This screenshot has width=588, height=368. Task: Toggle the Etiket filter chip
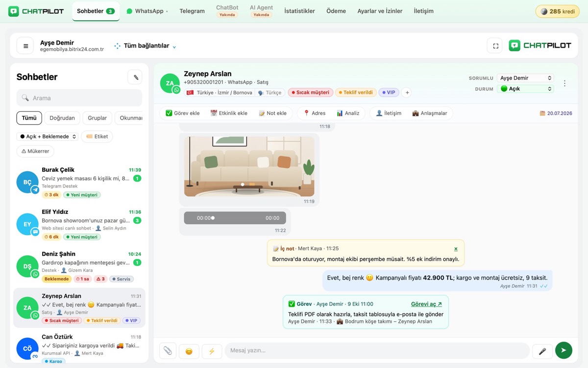(x=97, y=136)
